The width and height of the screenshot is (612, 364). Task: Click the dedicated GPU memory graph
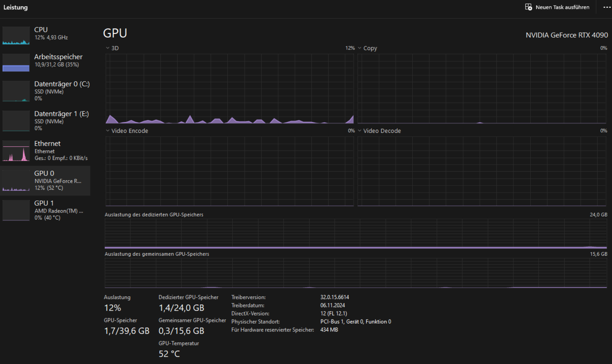356,234
